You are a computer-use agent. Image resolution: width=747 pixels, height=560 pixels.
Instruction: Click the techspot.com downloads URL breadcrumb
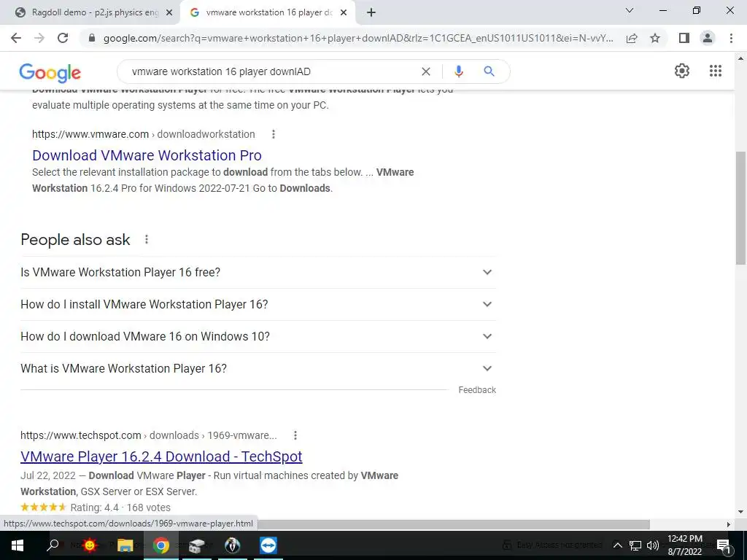[148, 435]
